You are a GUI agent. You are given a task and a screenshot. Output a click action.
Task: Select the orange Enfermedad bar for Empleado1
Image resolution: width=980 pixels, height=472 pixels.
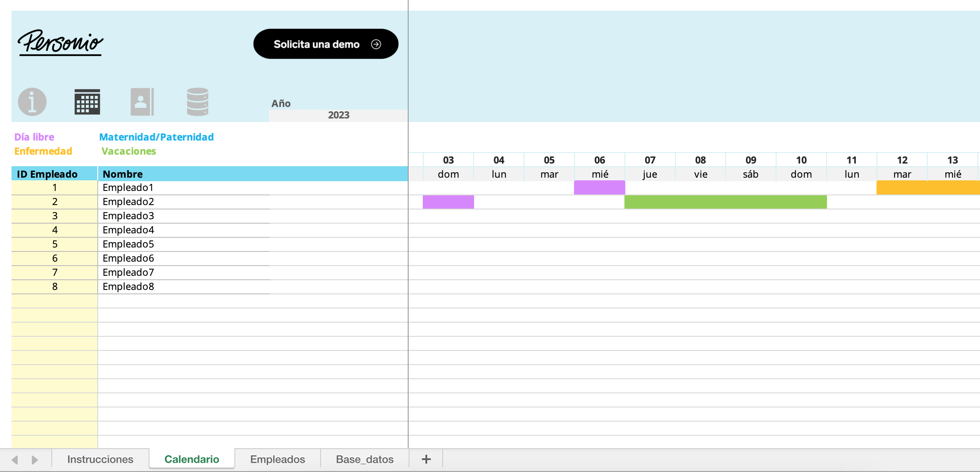click(x=928, y=187)
